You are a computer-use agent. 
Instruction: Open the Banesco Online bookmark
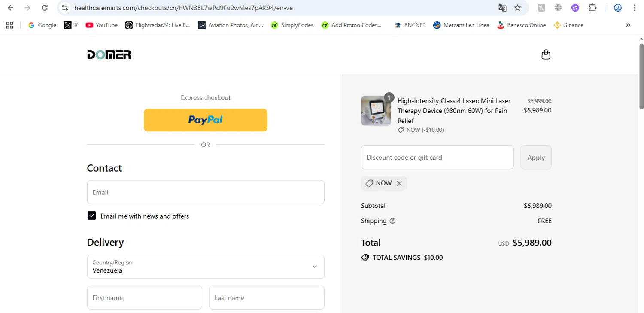coord(521,25)
